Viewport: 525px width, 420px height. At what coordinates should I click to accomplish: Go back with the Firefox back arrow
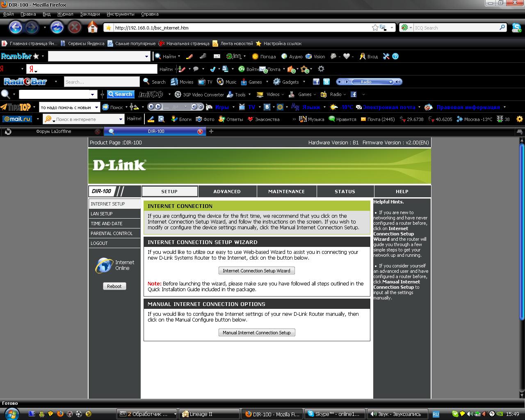(16, 27)
